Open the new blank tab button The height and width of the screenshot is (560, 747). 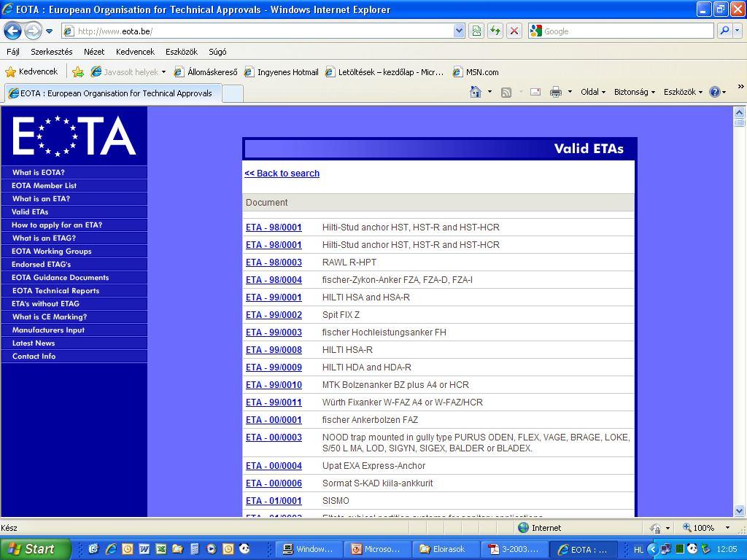coord(233,93)
